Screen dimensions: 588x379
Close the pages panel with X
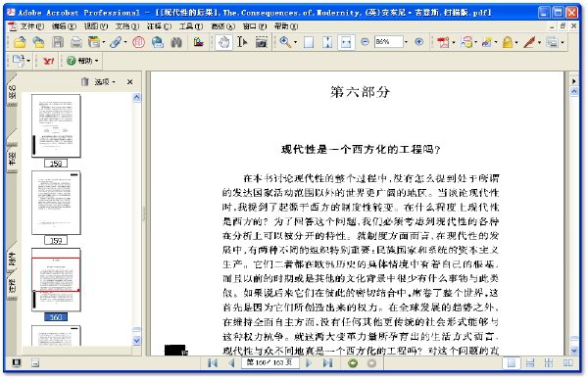pyautogui.click(x=129, y=81)
